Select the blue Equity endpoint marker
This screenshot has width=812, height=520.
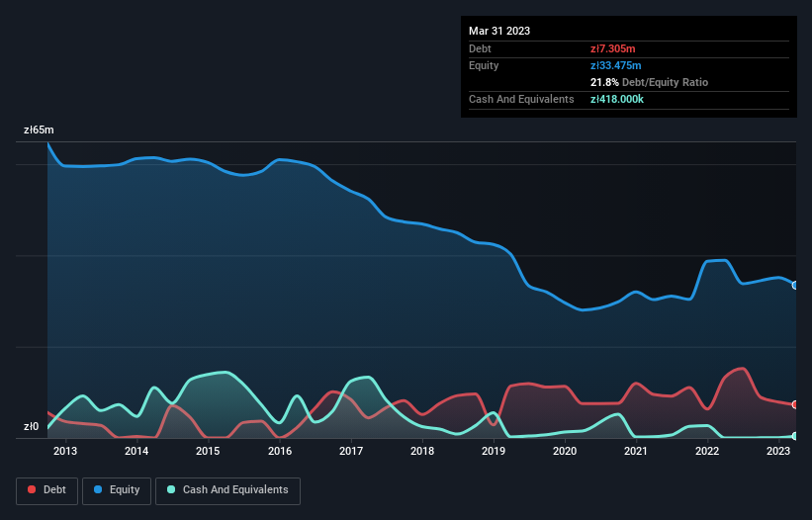795,285
